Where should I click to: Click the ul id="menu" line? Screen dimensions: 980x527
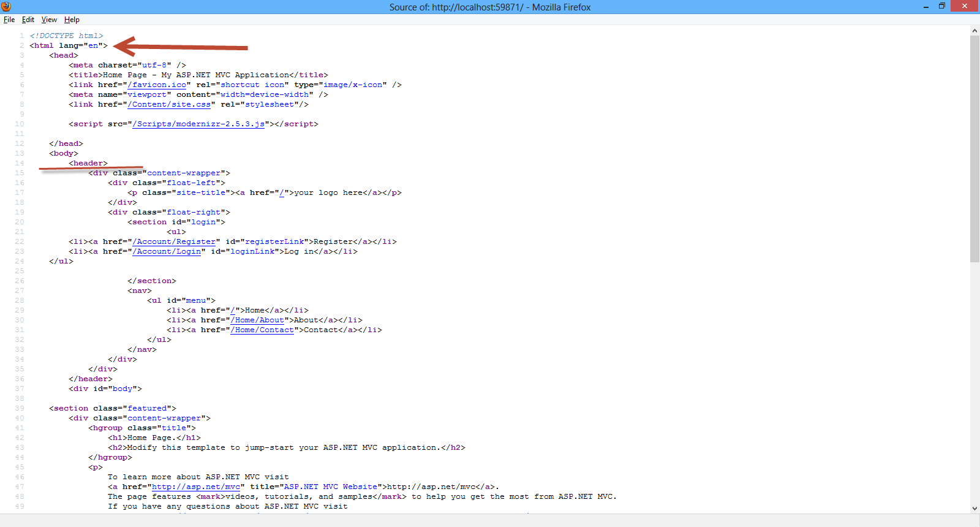(x=181, y=300)
